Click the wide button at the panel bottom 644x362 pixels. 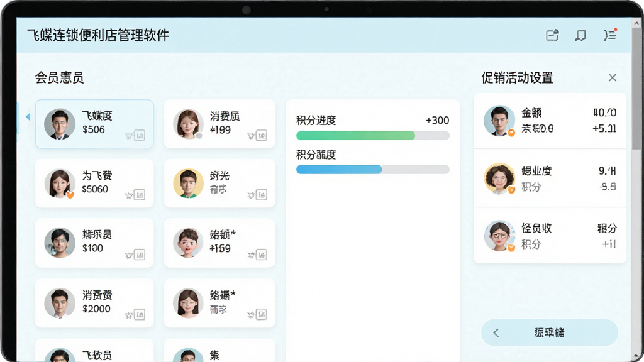click(550, 333)
